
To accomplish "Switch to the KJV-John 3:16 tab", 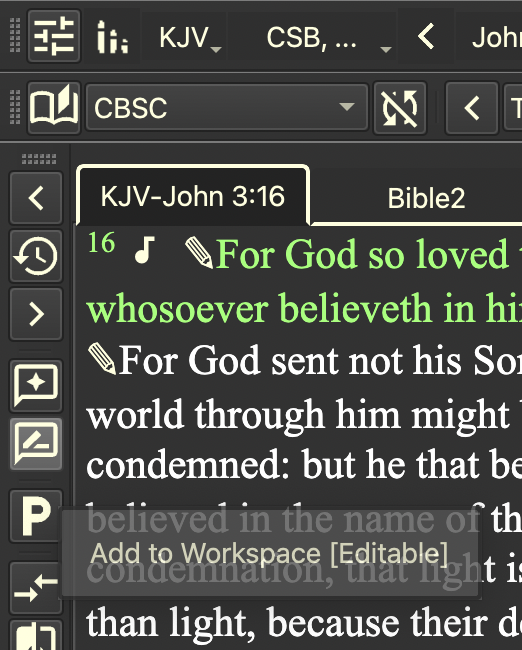I will click(193, 196).
